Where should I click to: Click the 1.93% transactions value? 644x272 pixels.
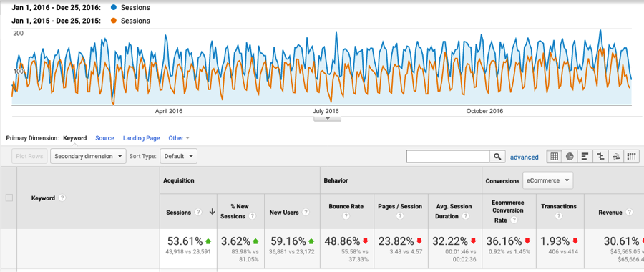point(556,241)
